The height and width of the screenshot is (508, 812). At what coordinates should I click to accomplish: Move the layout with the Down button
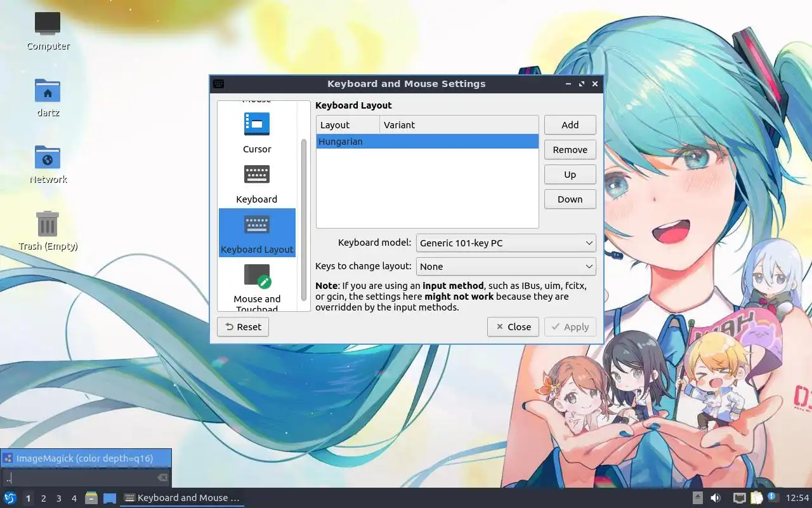click(x=570, y=199)
